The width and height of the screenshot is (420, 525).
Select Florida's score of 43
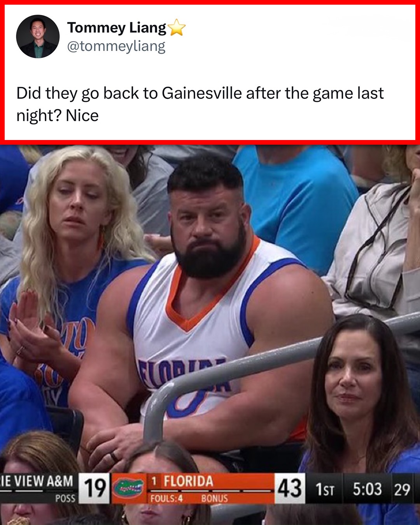(x=290, y=488)
